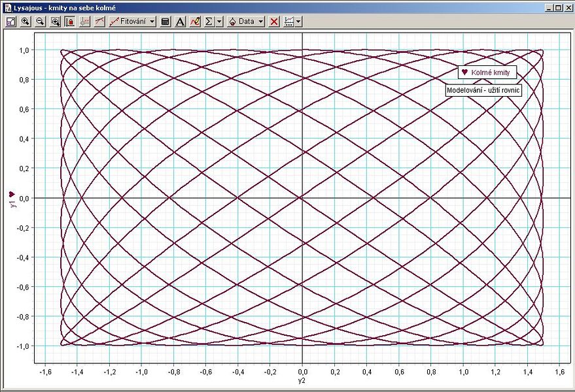Viewport: 575px width, 392px height.
Task: Expand the graph settings dropdown arrow
Action: pos(298,22)
